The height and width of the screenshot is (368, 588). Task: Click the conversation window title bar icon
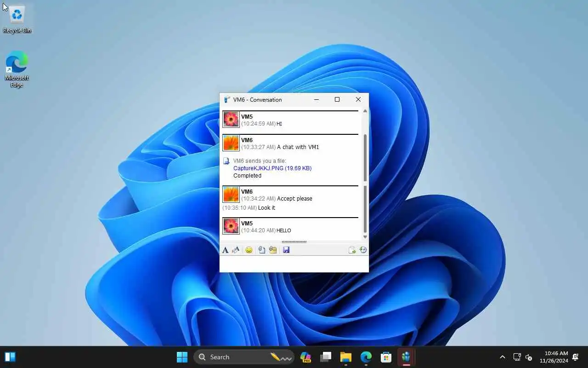pos(227,99)
